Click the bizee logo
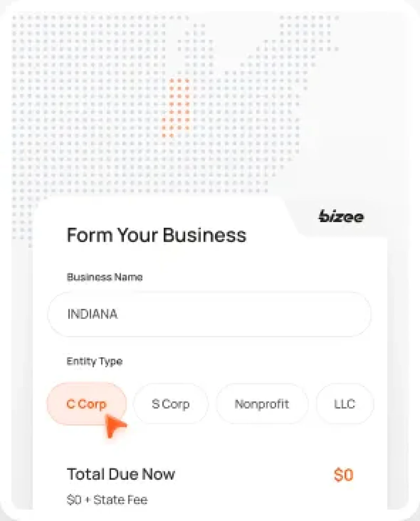The height and width of the screenshot is (521, 420). coord(341,217)
